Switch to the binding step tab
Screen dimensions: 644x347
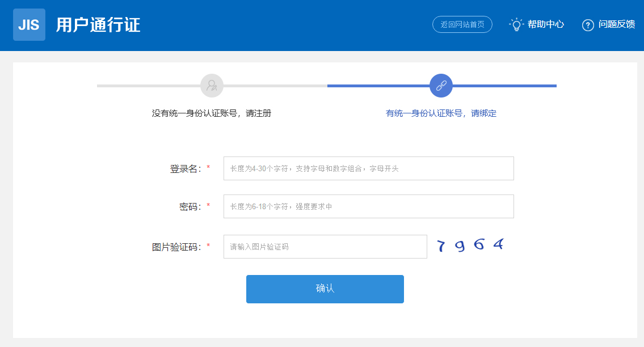click(x=441, y=113)
